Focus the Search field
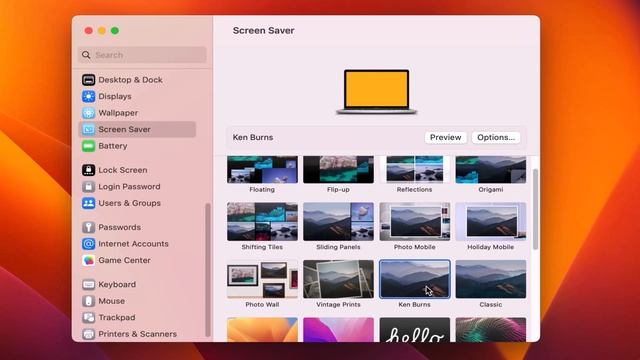640x360 pixels. 142,55
